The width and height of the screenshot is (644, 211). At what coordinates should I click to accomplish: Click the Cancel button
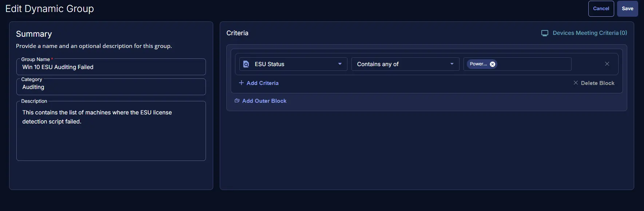(x=601, y=9)
